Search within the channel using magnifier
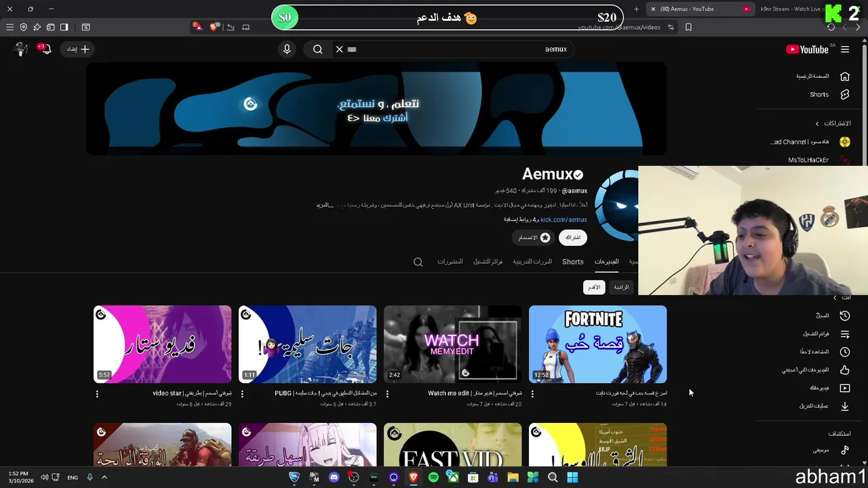Screen dimensions: 868x488 [x=418, y=262]
